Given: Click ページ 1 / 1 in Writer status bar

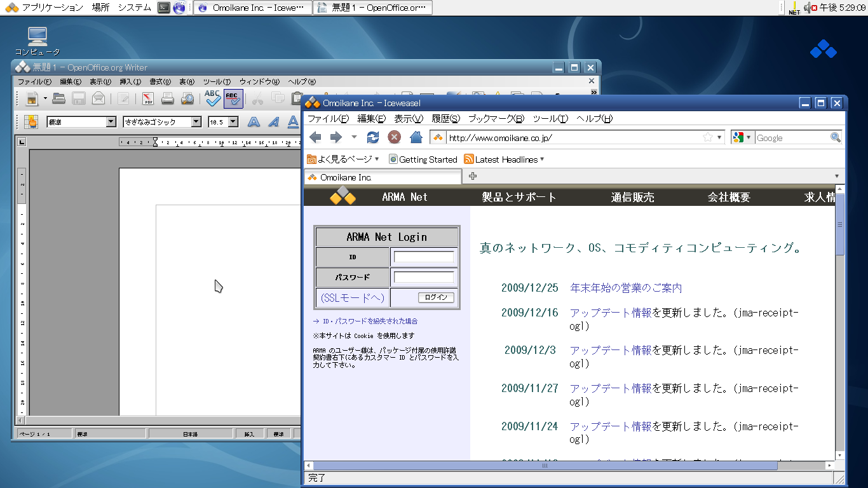Looking at the screenshot, I should (x=43, y=434).
